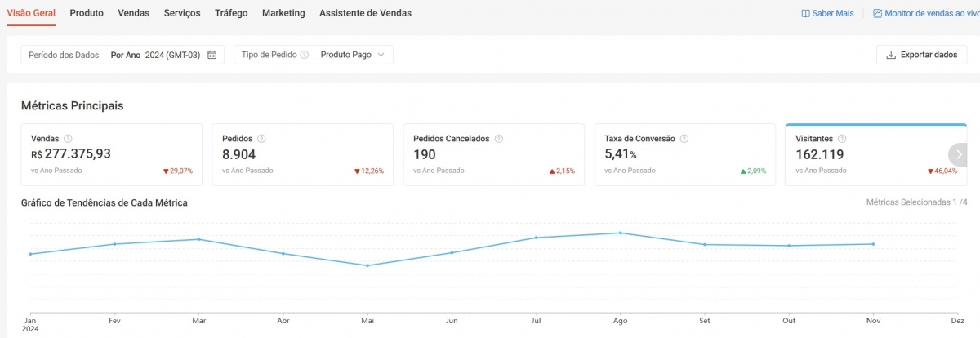980x338 pixels.
Task: Open the Marketing tab
Action: coord(283,13)
